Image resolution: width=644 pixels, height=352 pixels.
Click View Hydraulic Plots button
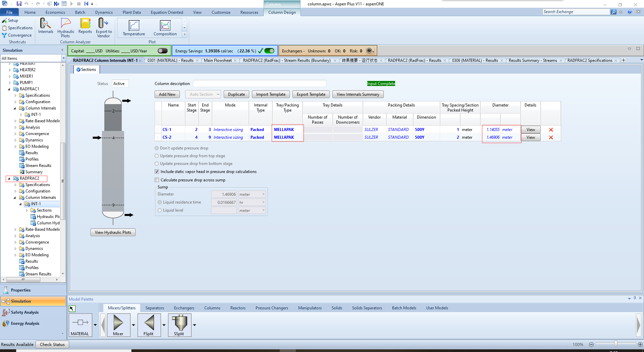click(x=113, y=232)
